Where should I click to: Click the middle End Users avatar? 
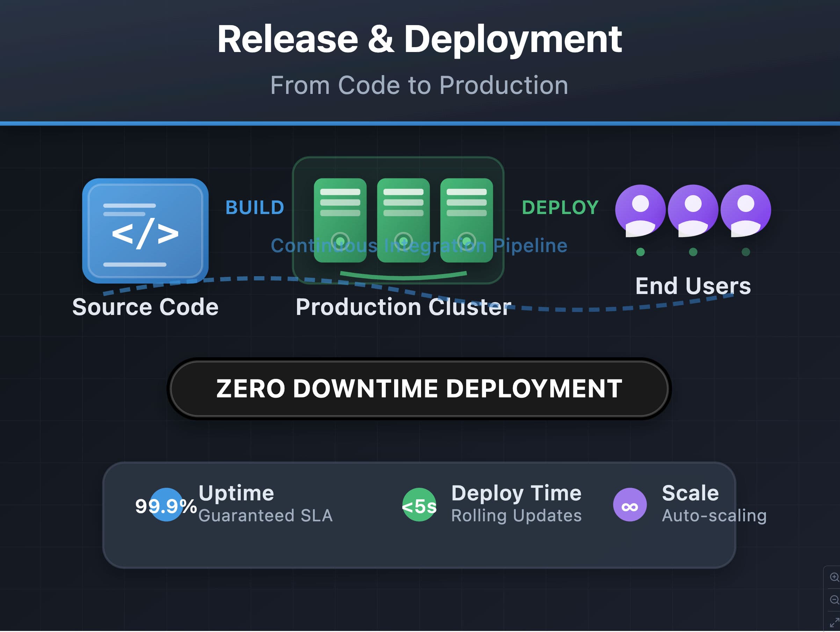point(693,210)
